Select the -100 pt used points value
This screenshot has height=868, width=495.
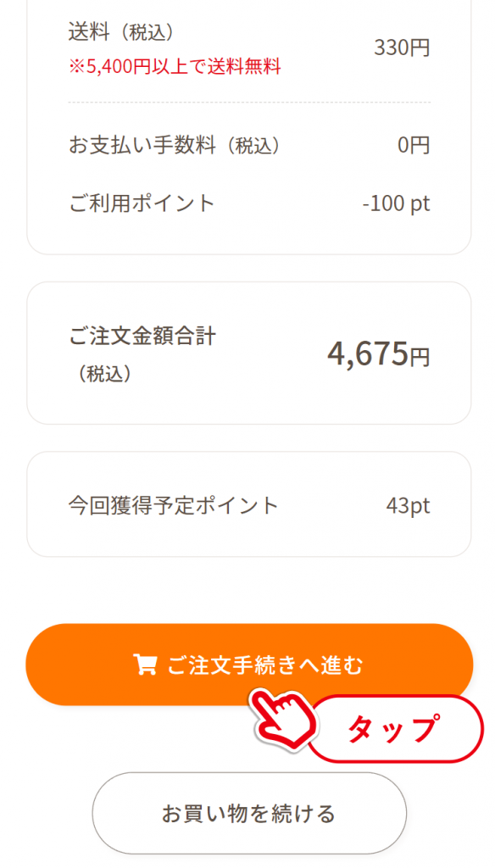tap(396, 203)
